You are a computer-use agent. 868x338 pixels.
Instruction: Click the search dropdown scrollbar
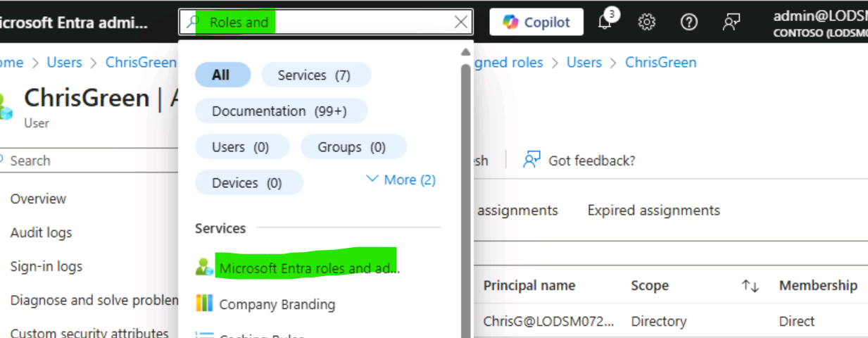pos(465,201)
